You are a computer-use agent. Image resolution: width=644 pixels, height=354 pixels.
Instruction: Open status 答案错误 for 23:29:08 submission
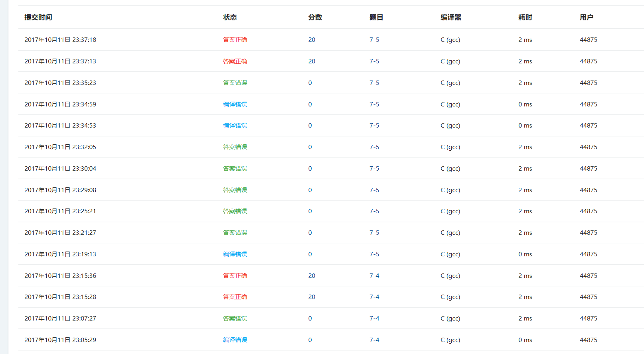point(235,190)
